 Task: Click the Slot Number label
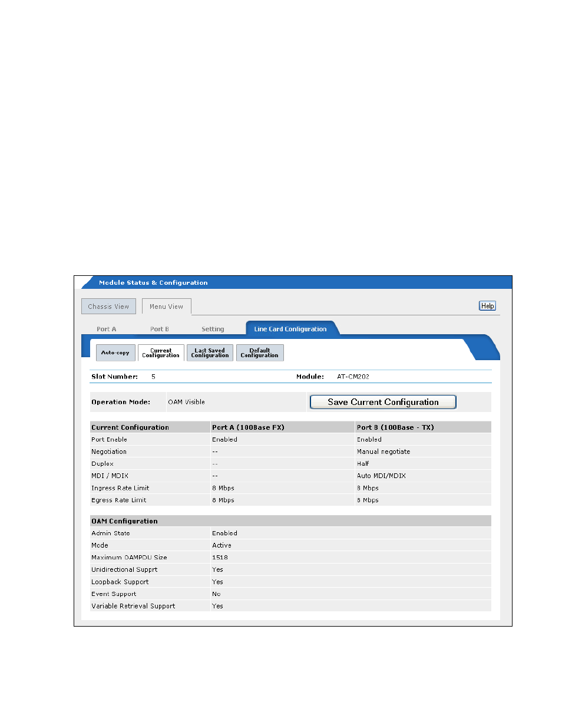114,377
